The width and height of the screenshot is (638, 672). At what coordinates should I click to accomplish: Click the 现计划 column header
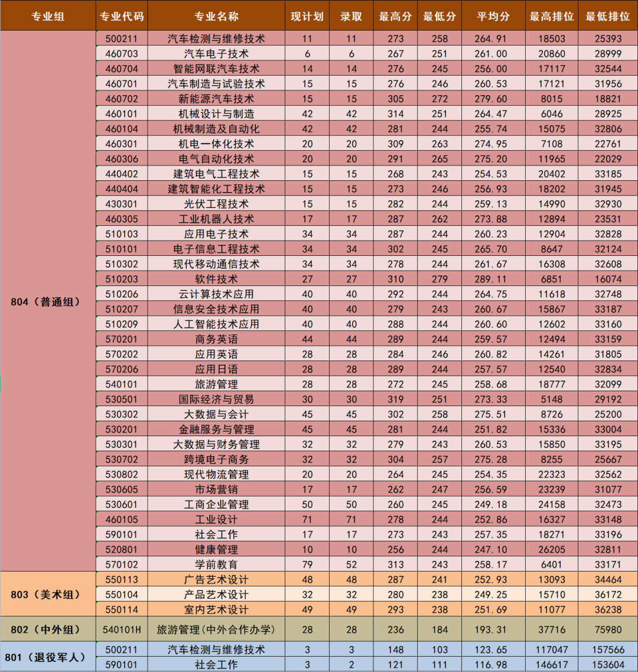point(307,17)
